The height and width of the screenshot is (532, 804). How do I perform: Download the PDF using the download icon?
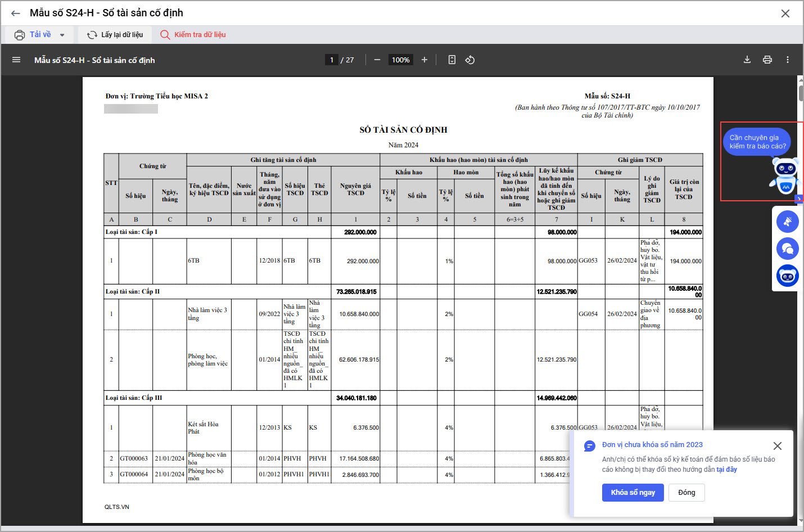click(x=747, y=60)
